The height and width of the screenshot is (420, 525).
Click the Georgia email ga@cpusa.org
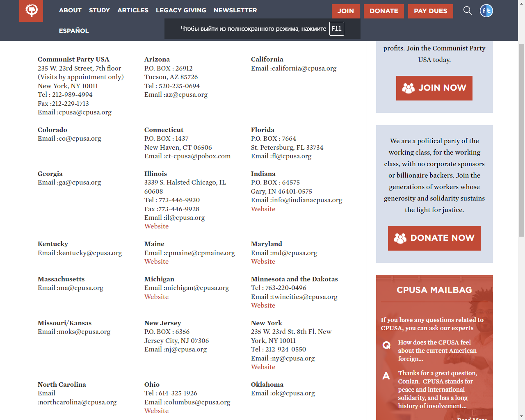pos(79,183)
